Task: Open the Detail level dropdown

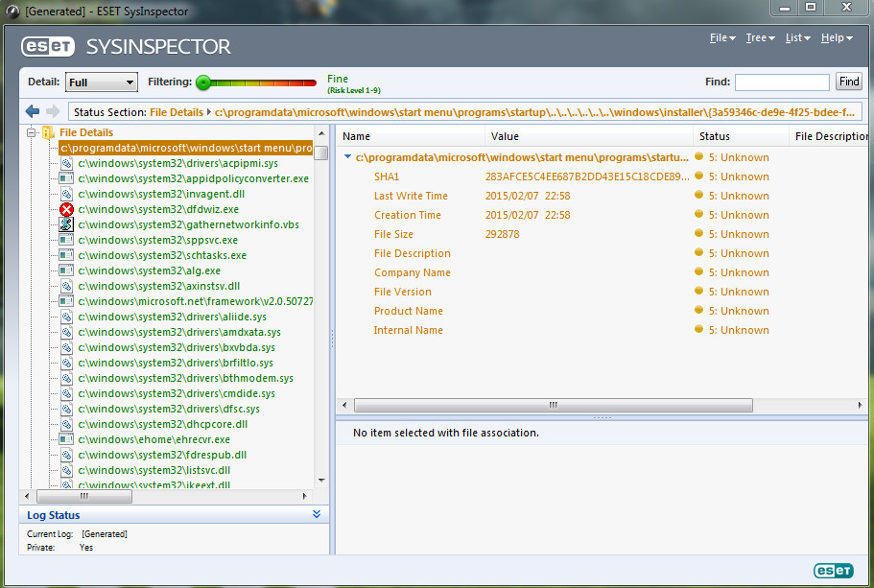Action: pos(102,82)
